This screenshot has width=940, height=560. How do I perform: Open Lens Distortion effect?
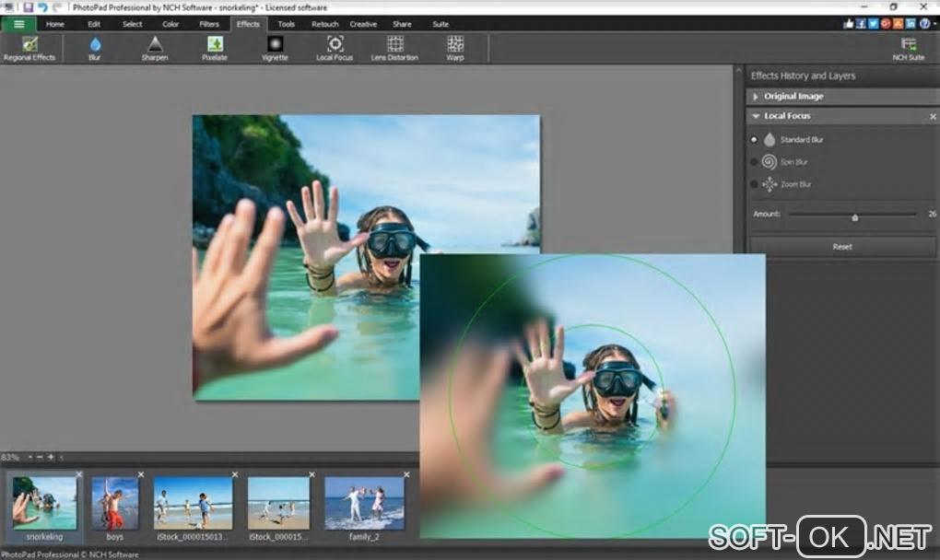pyautogui.click(x=394, y=49)
